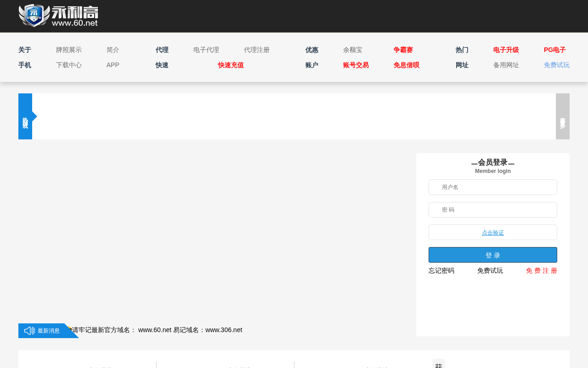Click into the 密码 field

(x=493, y=210)
